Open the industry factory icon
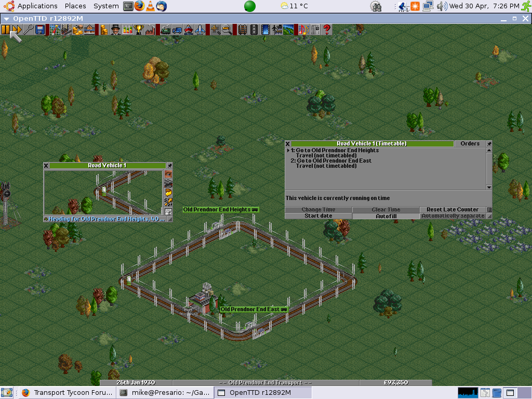The width and height of the screenshot is (532, 399). click(x=150, y=30)
